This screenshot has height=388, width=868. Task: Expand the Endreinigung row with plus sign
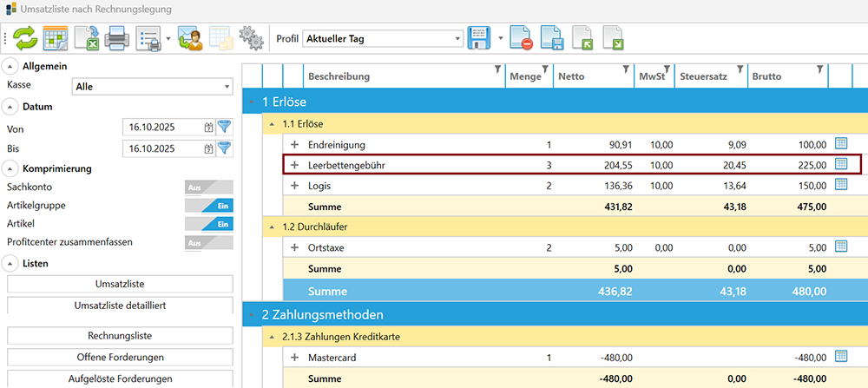(294, 144)
